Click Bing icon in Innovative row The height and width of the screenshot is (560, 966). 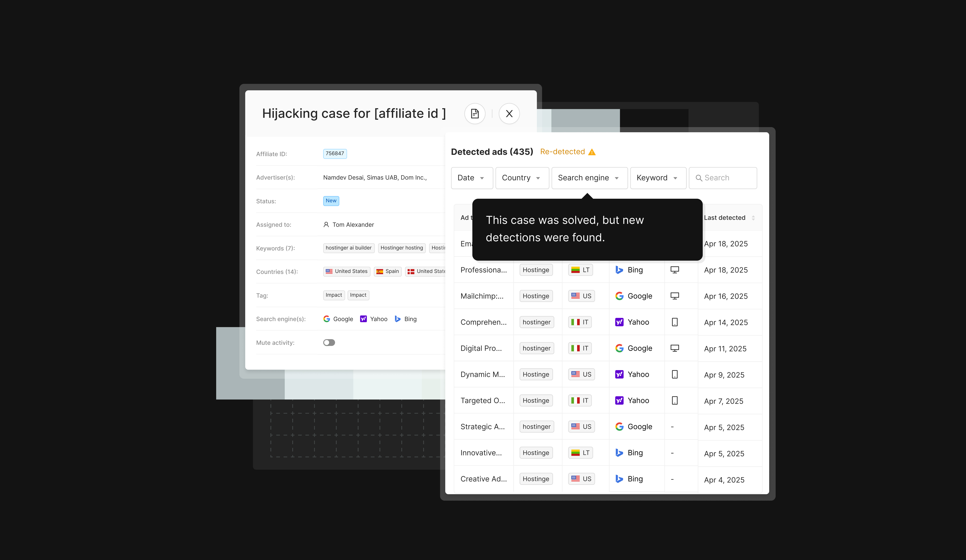(619, 453)
